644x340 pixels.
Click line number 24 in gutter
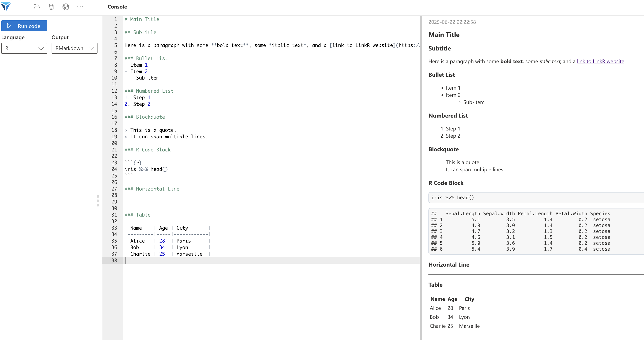click(x=114, y=169)
